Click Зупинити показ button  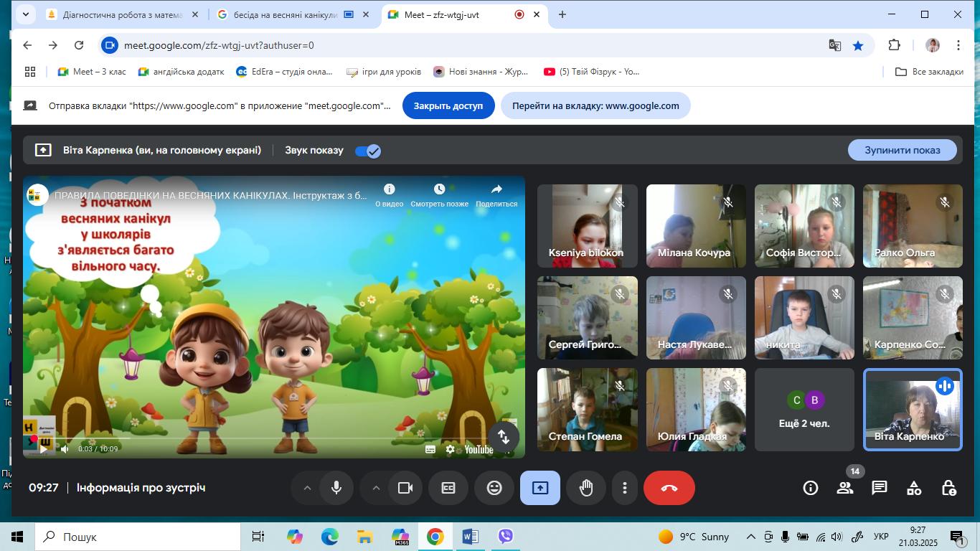(x=903, y=150)
